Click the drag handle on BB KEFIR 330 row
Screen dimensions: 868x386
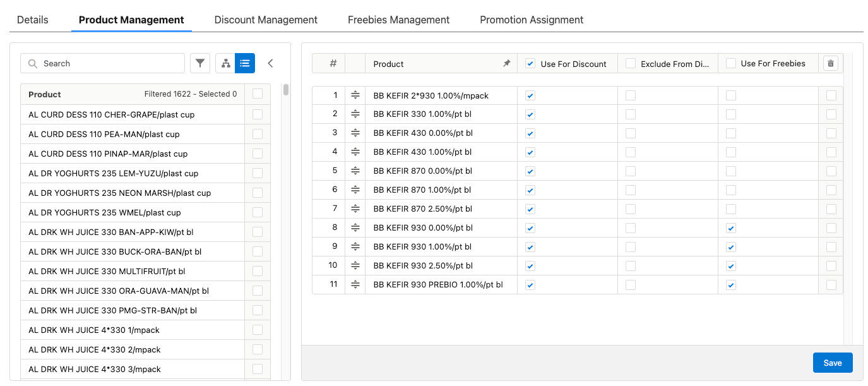coord(355,114)
